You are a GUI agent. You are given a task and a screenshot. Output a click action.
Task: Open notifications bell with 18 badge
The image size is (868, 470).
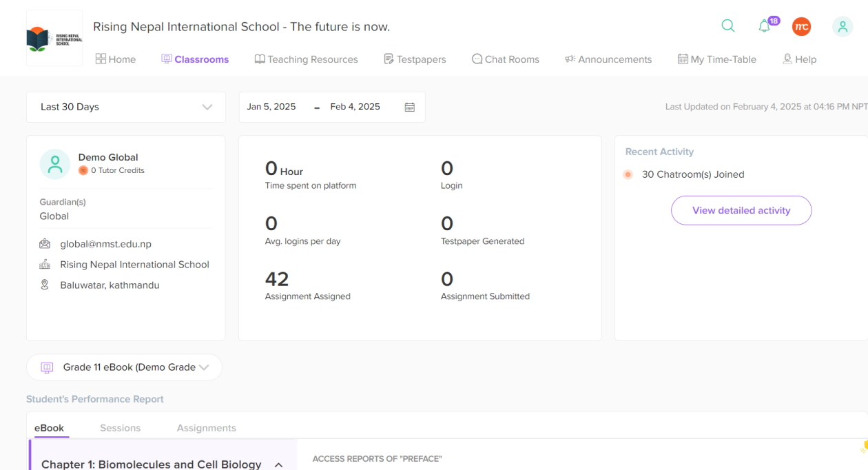click(765, 26)
